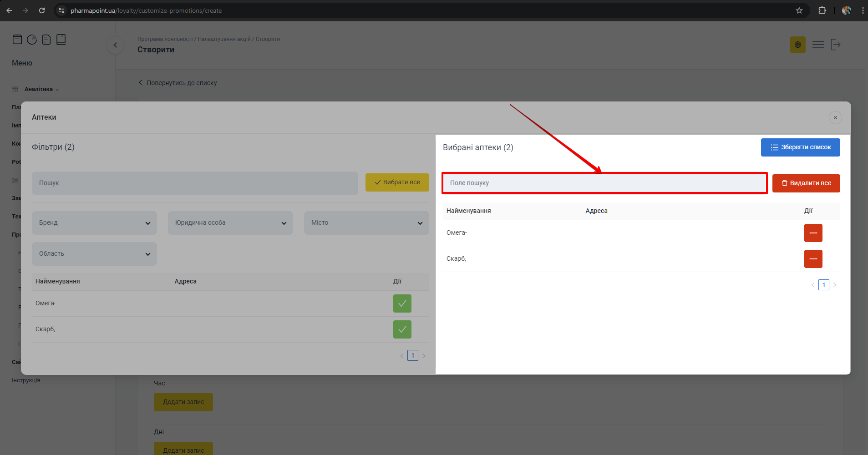The image size is (868, 455).
Task: Expand the Юридична особа dropdown
Action: coord(230,223)
